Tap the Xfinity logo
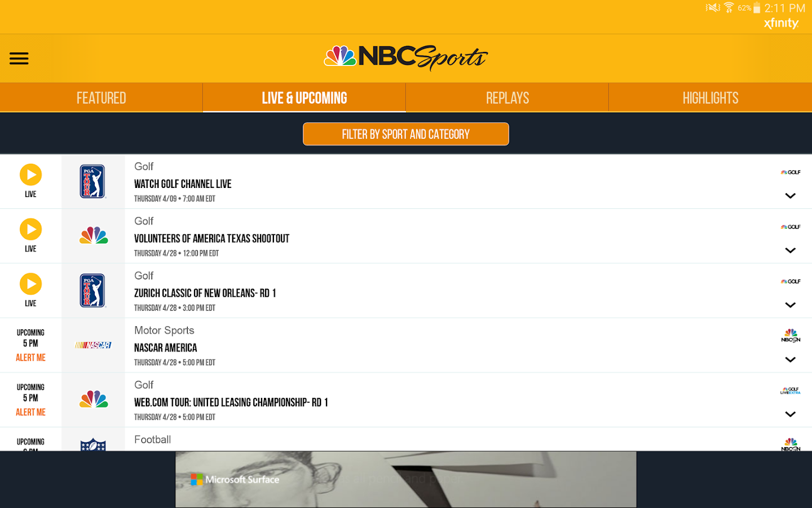 pyautogui.click(x=782, y=23)
